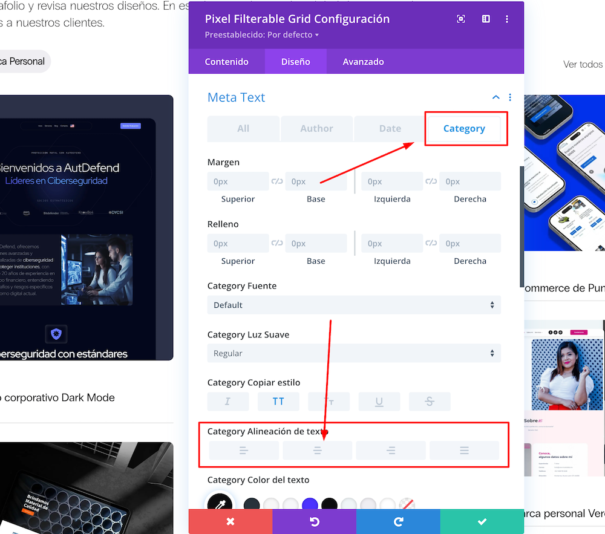The image size is (605, 534).
Task: Toggle strikethrough style for Category text
Action: click(x=429, y=402)
